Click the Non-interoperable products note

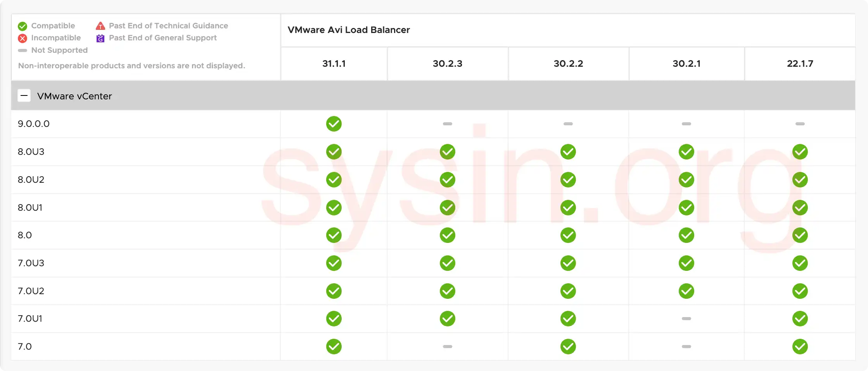(x=131, y=66)
